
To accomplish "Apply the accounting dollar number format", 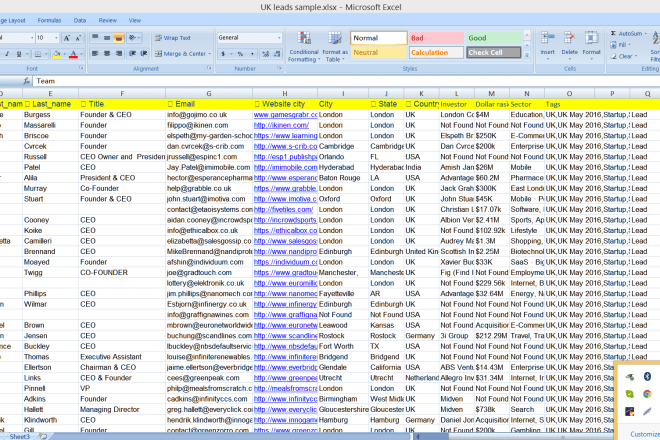I will 223,54.
